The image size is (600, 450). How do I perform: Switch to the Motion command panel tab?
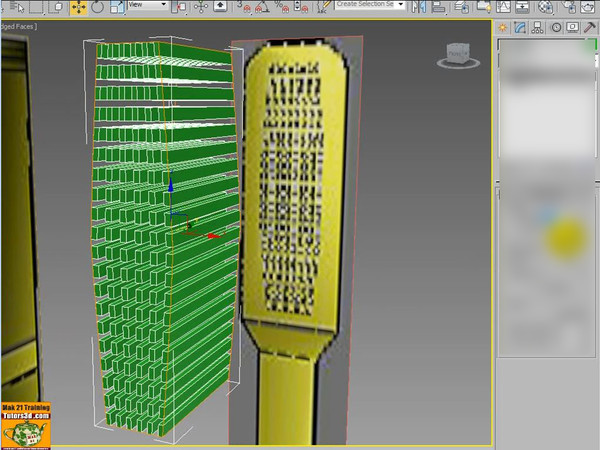556,28
